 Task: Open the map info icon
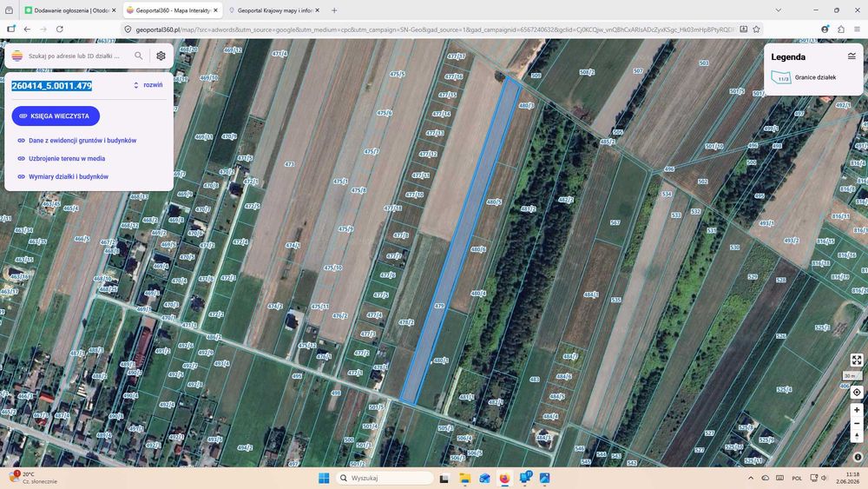tap(858, 457)
